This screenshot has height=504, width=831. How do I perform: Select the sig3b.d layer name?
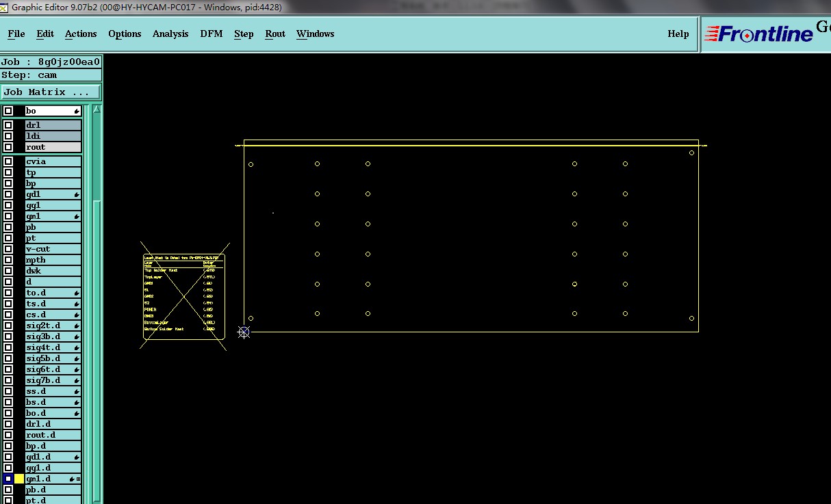coord(53,336)
